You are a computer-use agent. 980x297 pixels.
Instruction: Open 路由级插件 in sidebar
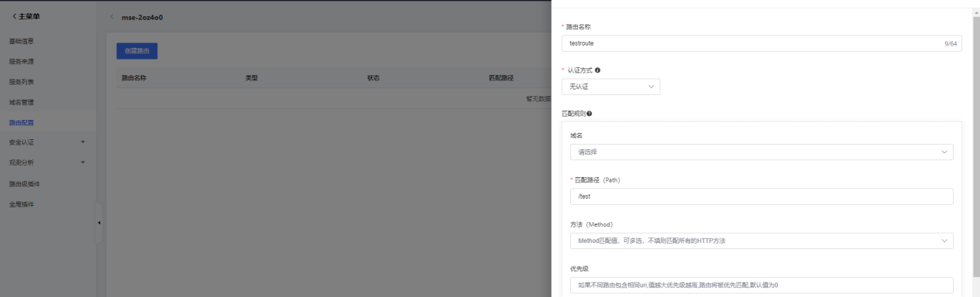coord(24,184)
